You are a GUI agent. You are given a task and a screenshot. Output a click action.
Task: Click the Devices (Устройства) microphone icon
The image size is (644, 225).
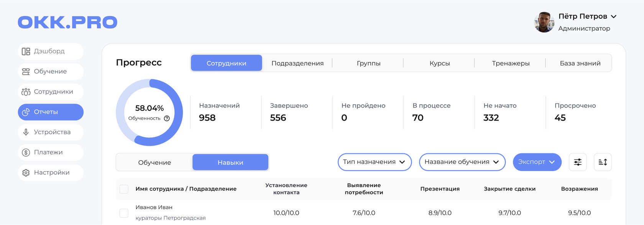[26, 132]
